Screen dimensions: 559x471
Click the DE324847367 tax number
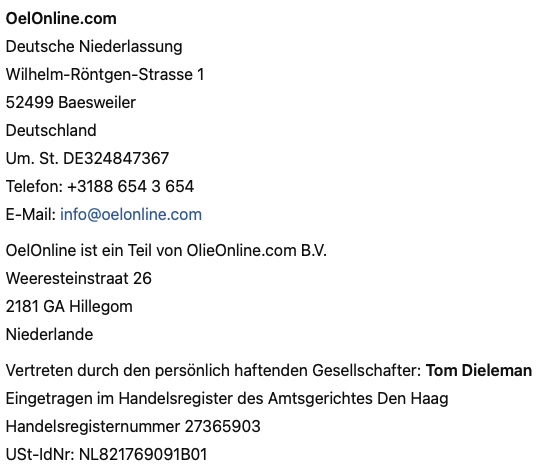coord(116,158)
